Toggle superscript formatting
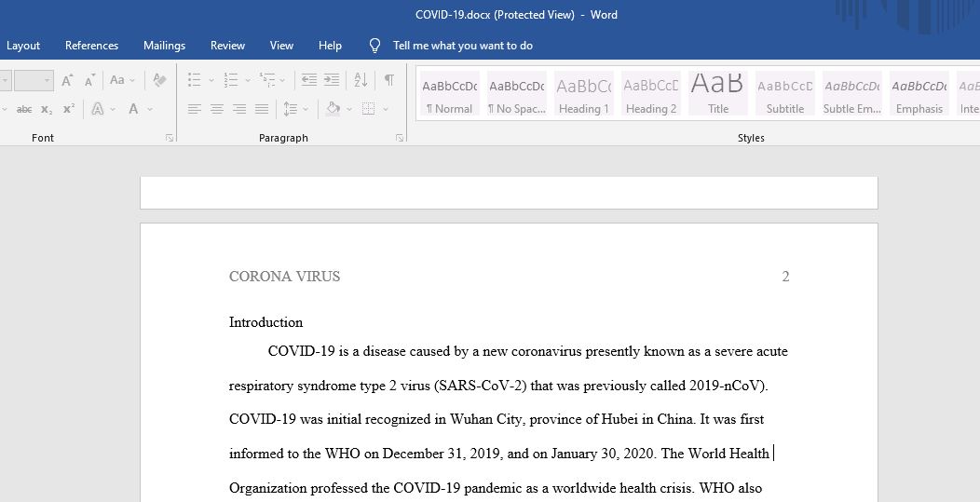980x502 pixels. pos(69,109)
